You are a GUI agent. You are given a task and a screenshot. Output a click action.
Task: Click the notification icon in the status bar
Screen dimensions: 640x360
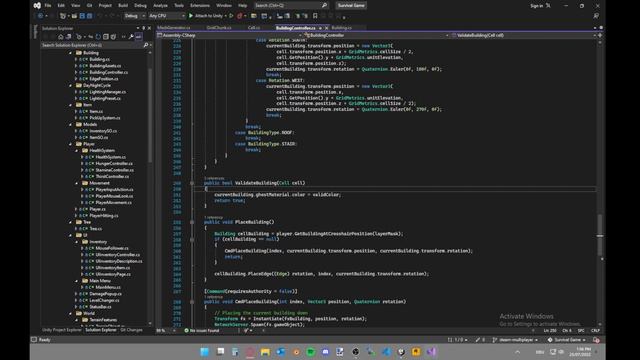point(596,340)
